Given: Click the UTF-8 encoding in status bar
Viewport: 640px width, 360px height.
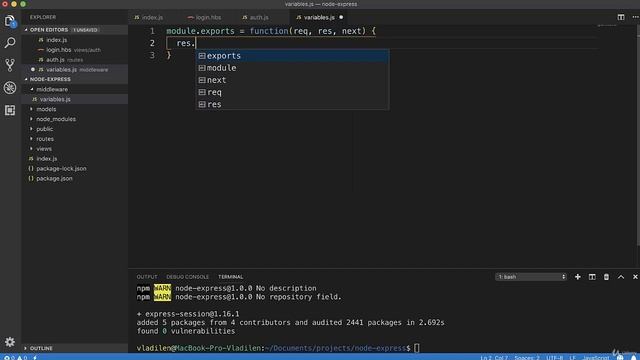Looking at the screenshot, I should click(554, 358).
